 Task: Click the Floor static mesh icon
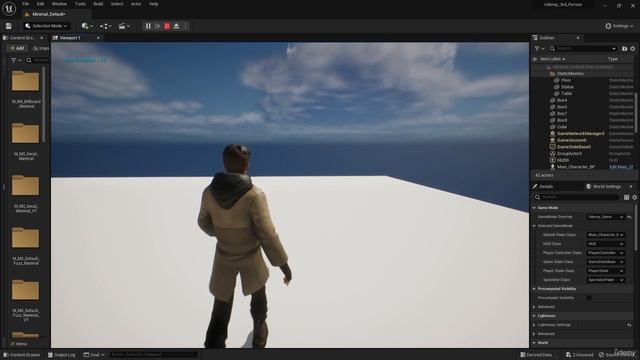pos(556,80)
